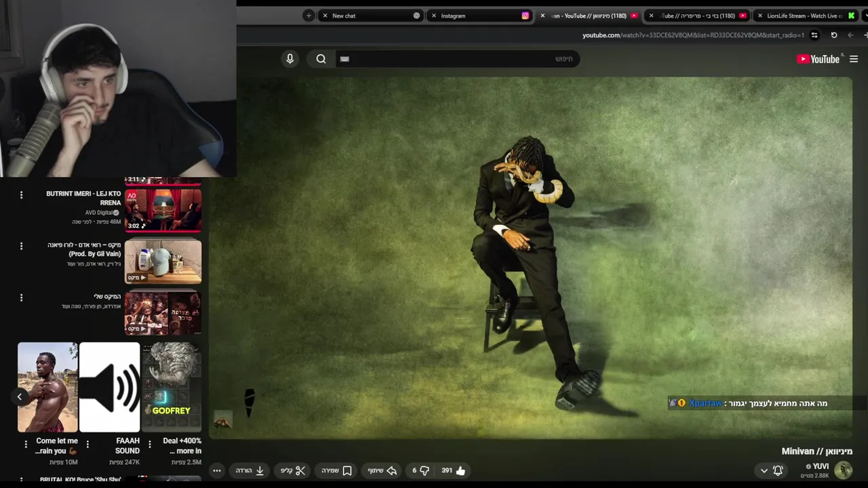Click the mix title with Prod. By Gil Vain
Viewport: 868px width, 488px height.
pos(84,249)
